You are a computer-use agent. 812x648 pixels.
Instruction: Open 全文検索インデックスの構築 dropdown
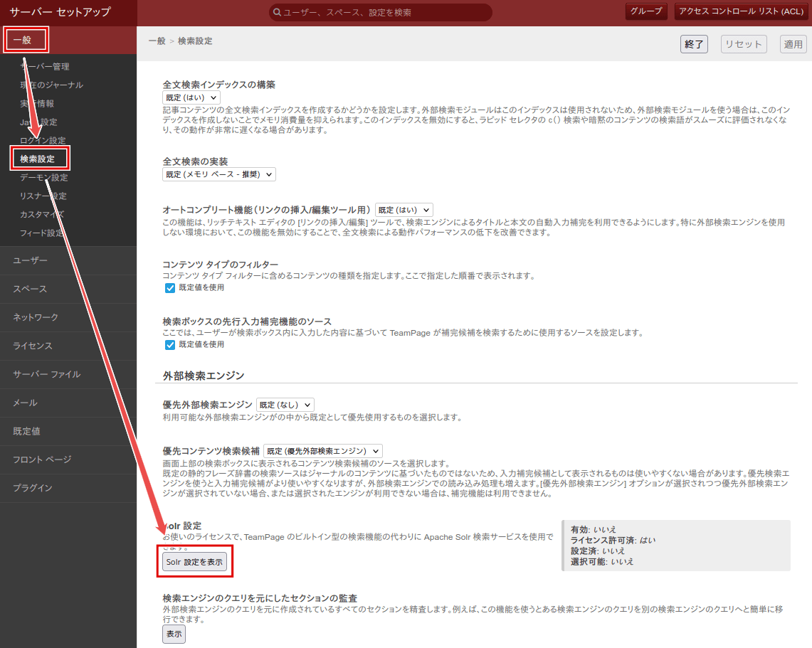coord(191,97)
